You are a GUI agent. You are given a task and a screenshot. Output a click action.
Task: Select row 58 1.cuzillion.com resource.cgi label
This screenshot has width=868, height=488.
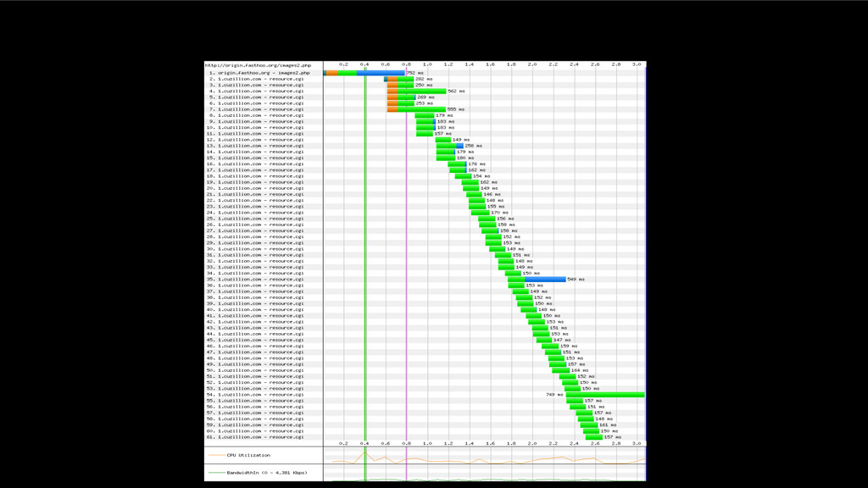[256, 419]
